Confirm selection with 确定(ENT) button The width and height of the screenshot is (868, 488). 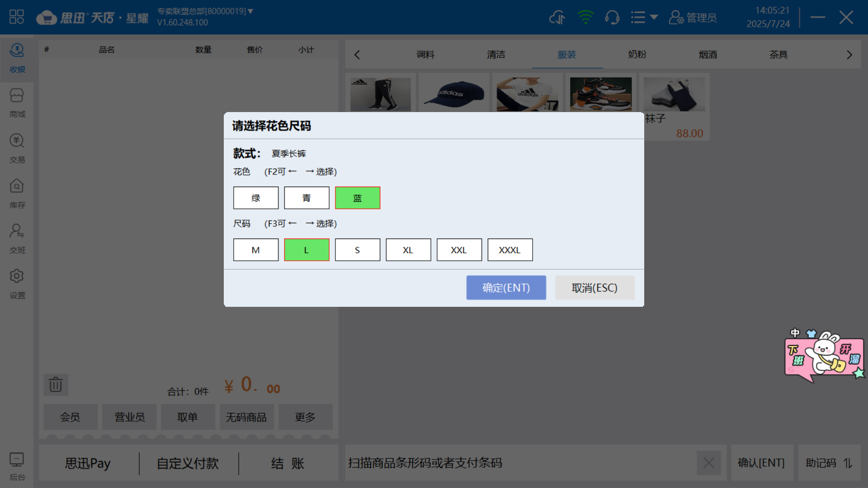point(506,287)
